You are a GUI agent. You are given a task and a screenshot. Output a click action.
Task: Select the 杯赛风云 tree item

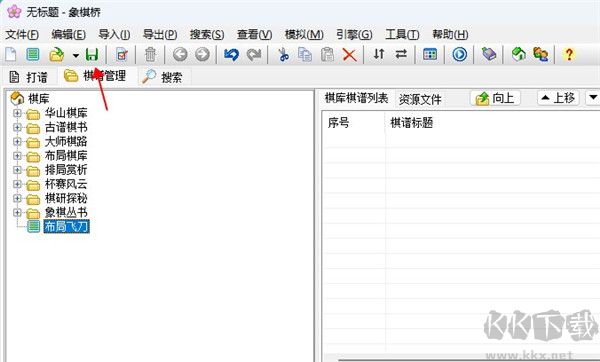click(66, 184)
